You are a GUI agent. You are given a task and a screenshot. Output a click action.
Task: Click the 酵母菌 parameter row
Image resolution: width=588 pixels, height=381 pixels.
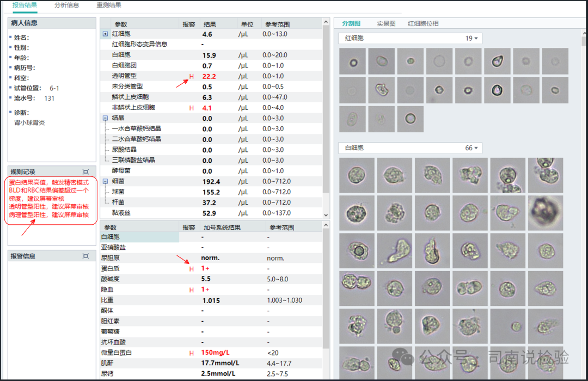click(211, 170)
